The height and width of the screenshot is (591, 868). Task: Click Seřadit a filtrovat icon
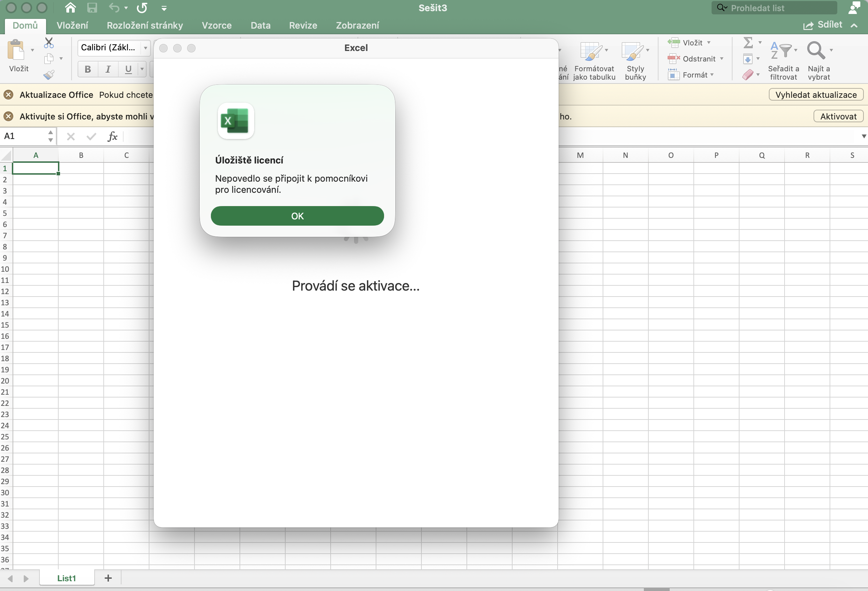781,50
